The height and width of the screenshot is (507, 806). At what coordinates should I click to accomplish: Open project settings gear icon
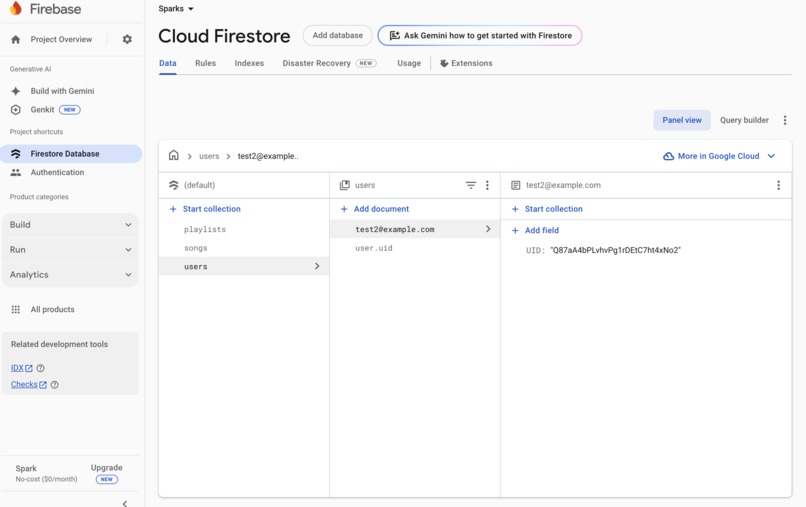click(x=127, y=39)
